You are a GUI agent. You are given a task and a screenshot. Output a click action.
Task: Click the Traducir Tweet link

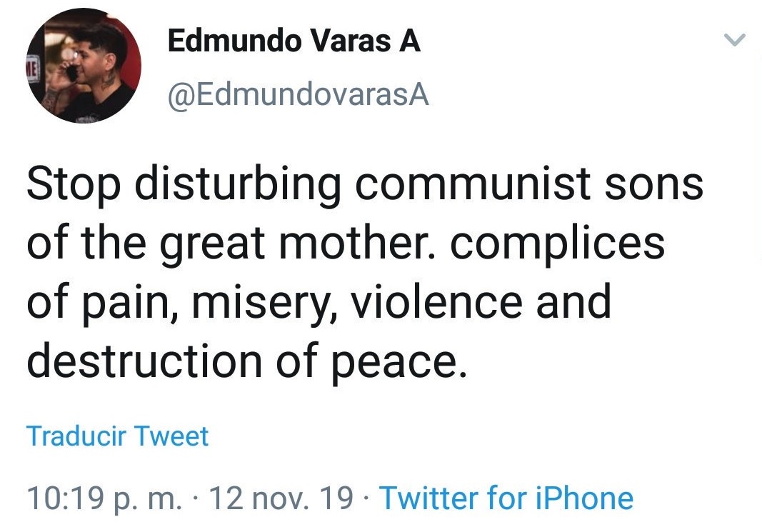(x=118, y=436)
